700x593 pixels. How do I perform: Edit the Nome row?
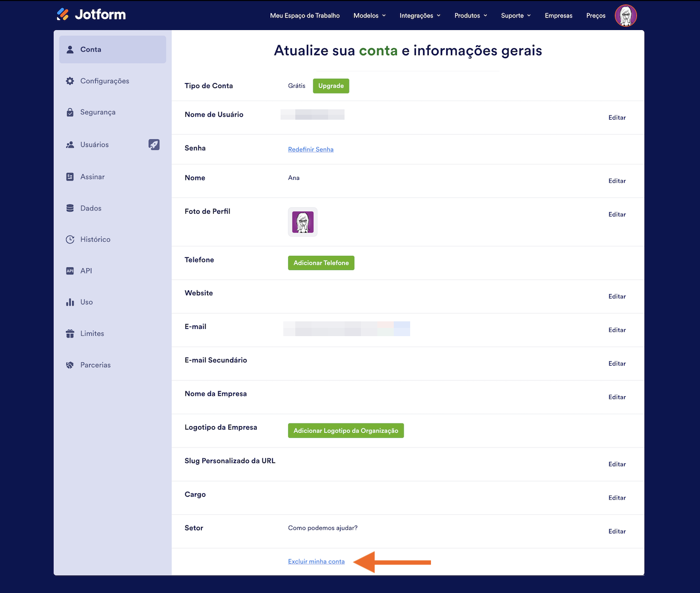click(x=617, y=181)
